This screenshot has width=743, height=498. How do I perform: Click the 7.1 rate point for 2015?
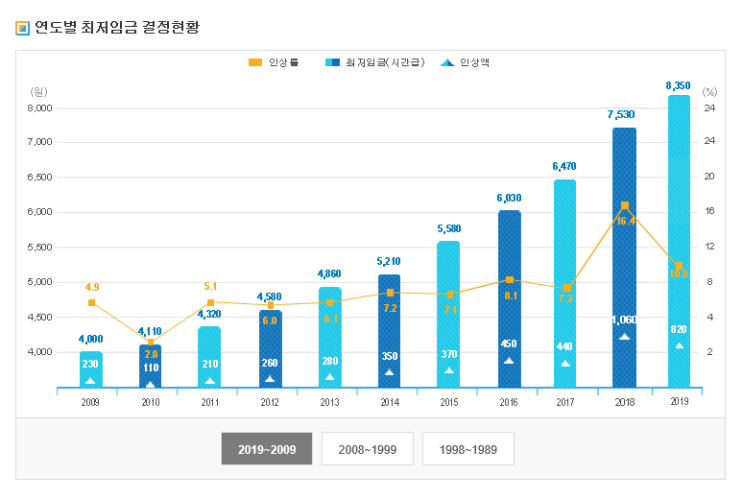point(450,294)
